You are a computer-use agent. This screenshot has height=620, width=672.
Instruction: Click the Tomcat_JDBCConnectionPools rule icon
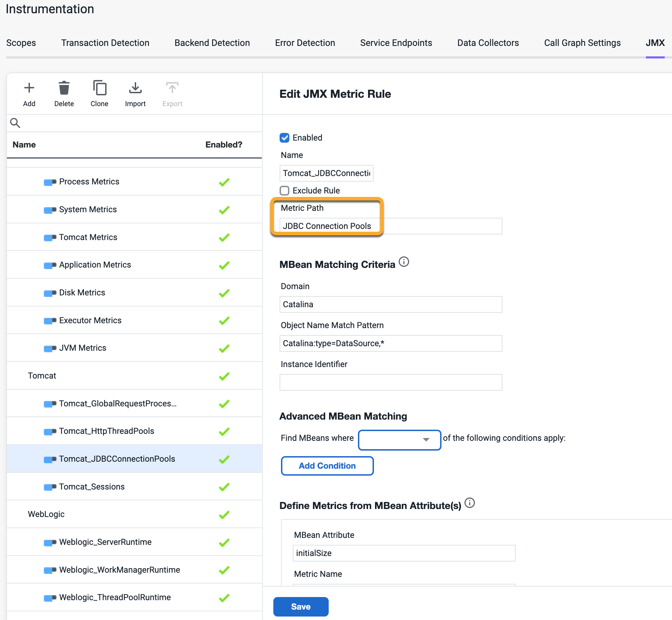[50, 459]
